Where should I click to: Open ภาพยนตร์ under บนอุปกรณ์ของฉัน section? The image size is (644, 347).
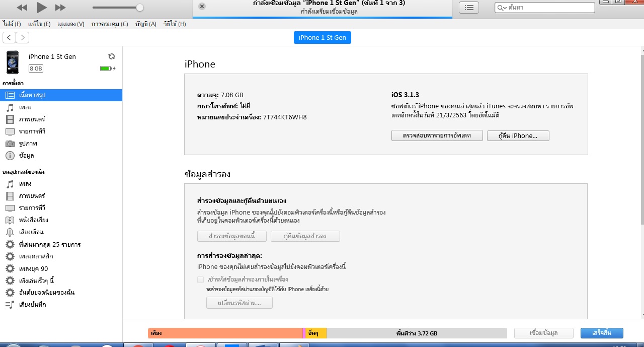click(x=61, y=196)
